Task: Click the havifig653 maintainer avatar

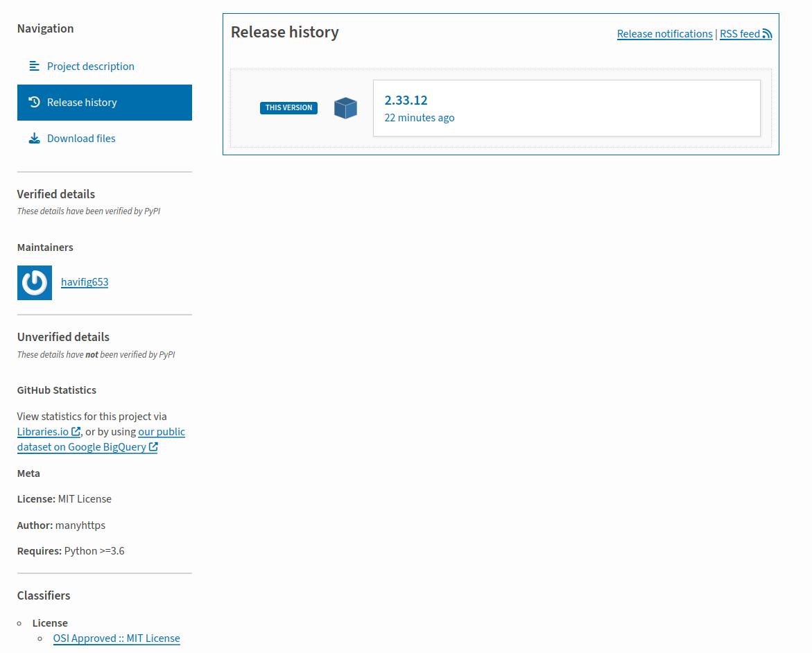Action: (35, 283)
